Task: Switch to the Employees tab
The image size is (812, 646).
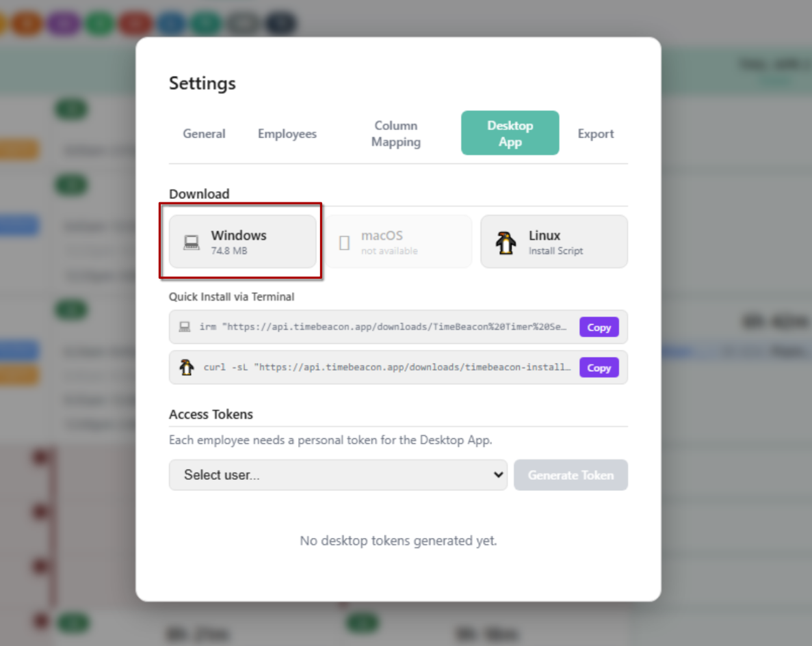Action: point(287,133)
